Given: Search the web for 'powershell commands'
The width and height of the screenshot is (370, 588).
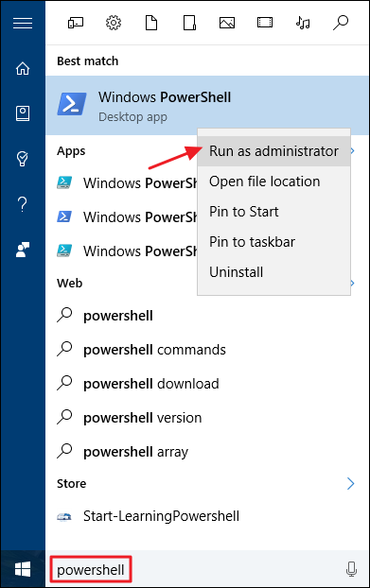Looking at the screenshot, I should coord(207,350).
